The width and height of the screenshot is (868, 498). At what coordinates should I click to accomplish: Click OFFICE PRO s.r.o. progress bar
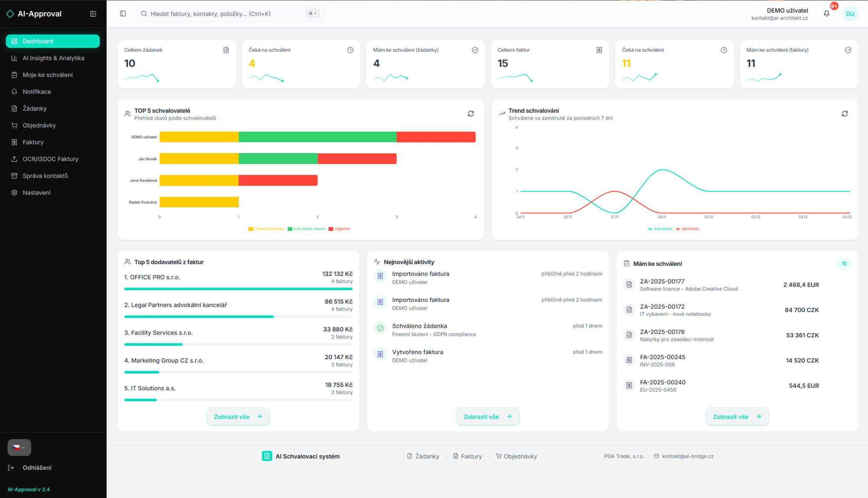click(238, 289)
